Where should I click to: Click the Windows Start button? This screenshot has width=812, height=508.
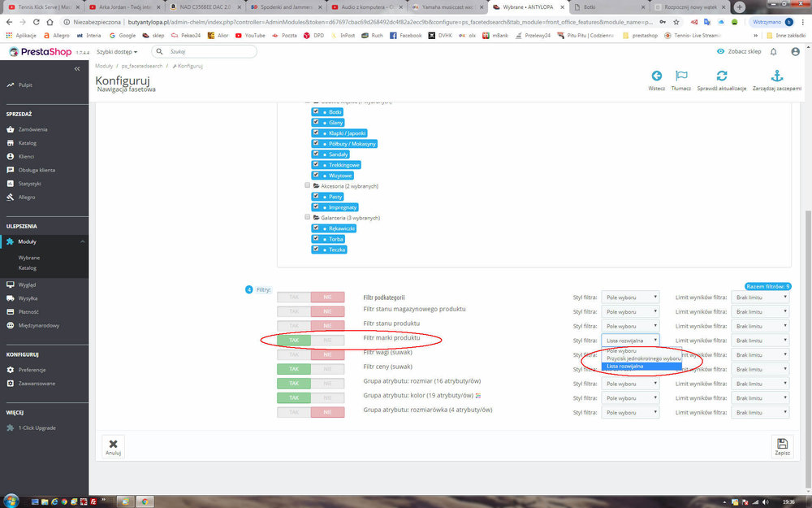pyautogui.click(x=11, y=501)
